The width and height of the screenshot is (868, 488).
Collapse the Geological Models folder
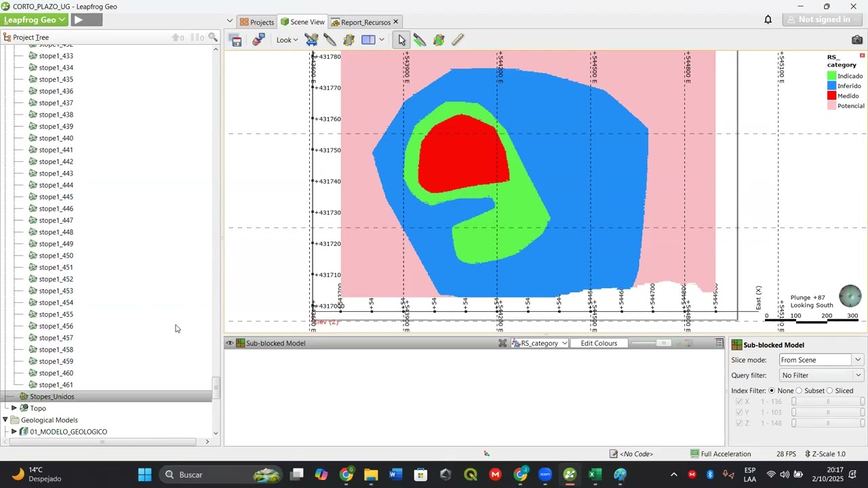5,420
